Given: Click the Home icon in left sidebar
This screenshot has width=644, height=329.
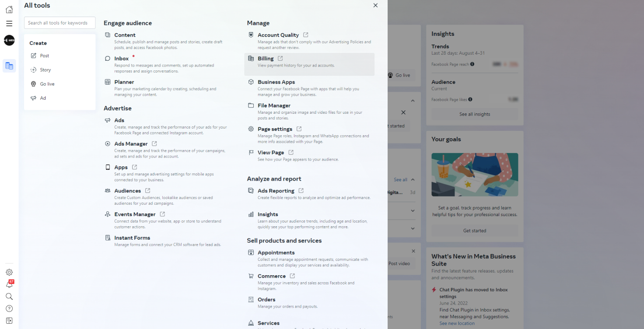Looking at the screenshot, I should 9,10.
